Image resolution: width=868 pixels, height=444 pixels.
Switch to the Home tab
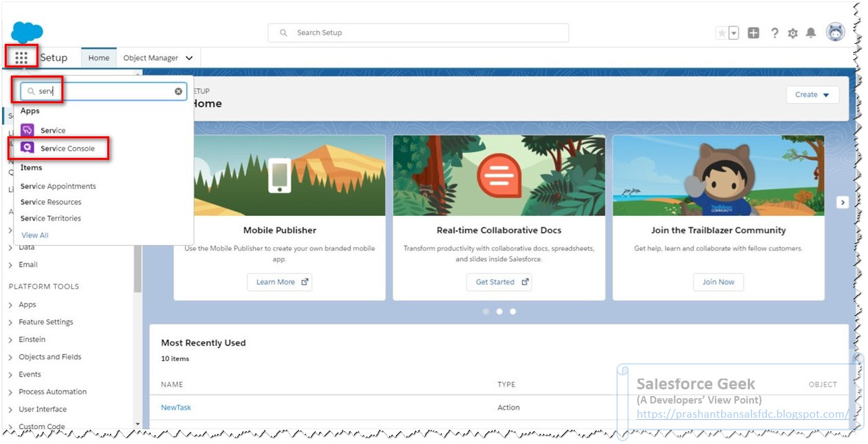click(x=98, y=58)
